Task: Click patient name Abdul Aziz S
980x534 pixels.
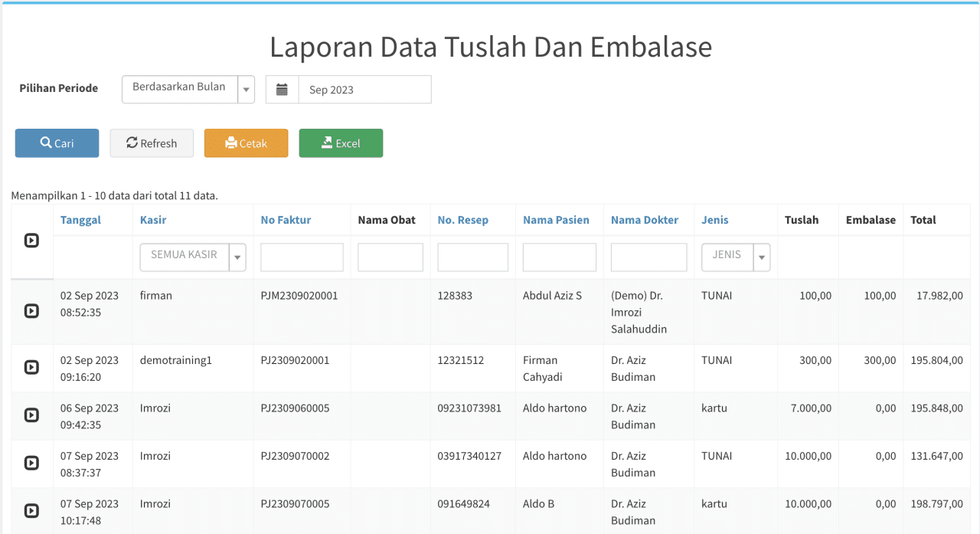Action: point(552,295)
